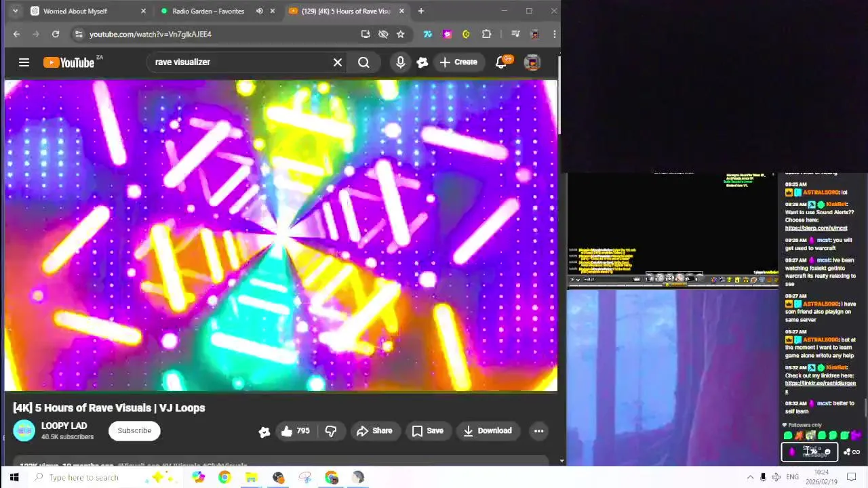The image size is (868, 488).
Task: Open the Chrome three-dot menu
Action: click(554, 34)
